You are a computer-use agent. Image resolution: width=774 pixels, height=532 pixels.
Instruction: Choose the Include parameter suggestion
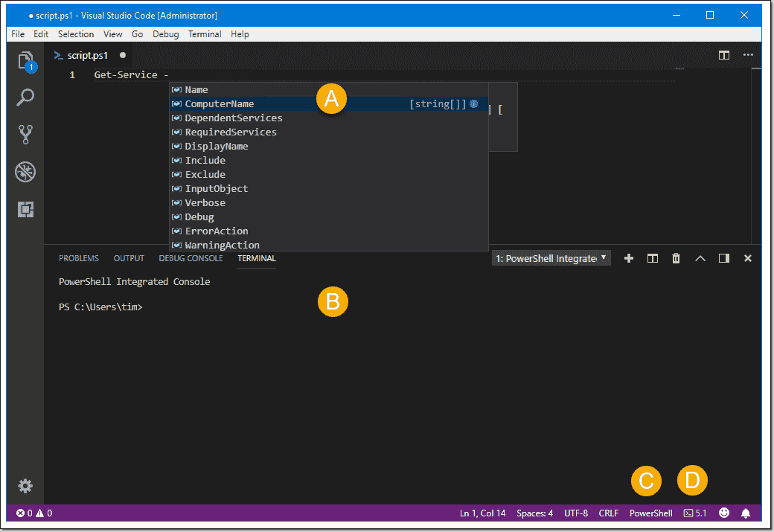click(x=329, y=161)
